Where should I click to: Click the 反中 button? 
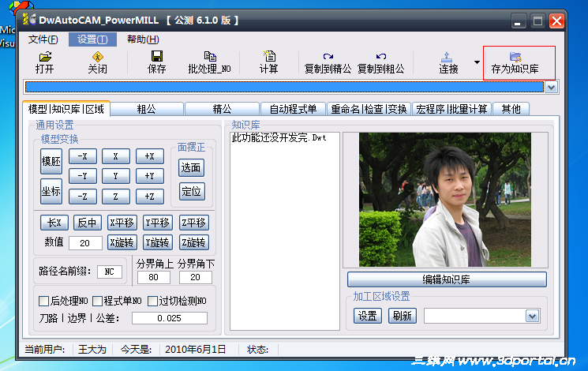87,223
